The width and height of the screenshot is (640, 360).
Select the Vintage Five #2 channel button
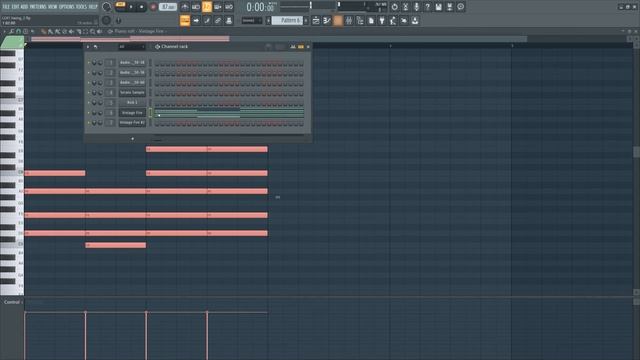tap(132, 122)
